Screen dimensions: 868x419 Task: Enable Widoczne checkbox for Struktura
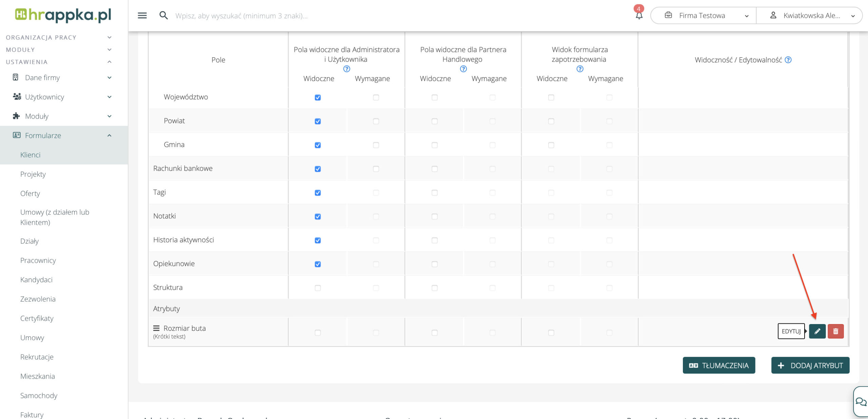[318, 288]
